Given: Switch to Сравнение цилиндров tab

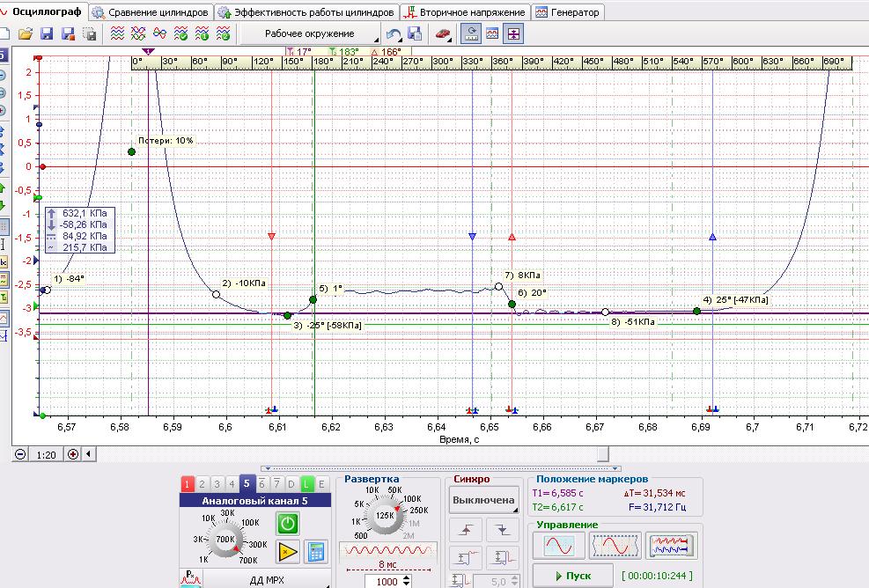Looking at the screenshot, I should coord(151,12).
